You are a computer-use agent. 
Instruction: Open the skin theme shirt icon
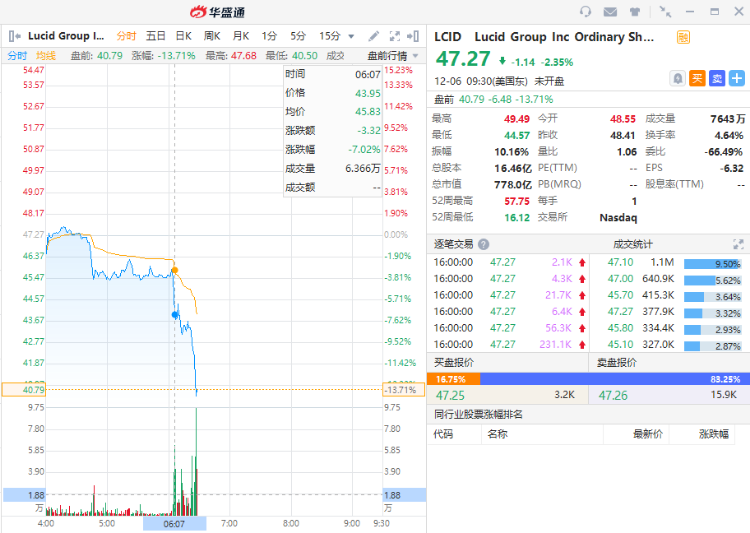click(635, 11)
